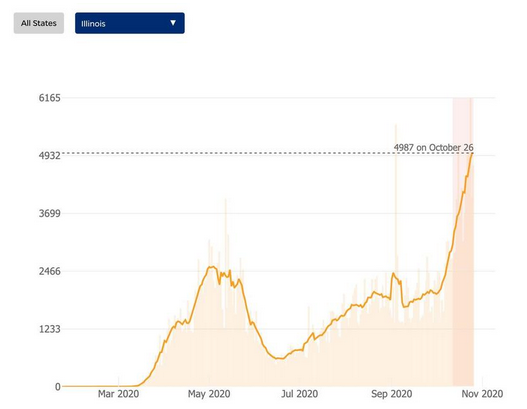527x409 pixels.
Task: Click the highlighted late-October shaded band
Action: point(463,242)
